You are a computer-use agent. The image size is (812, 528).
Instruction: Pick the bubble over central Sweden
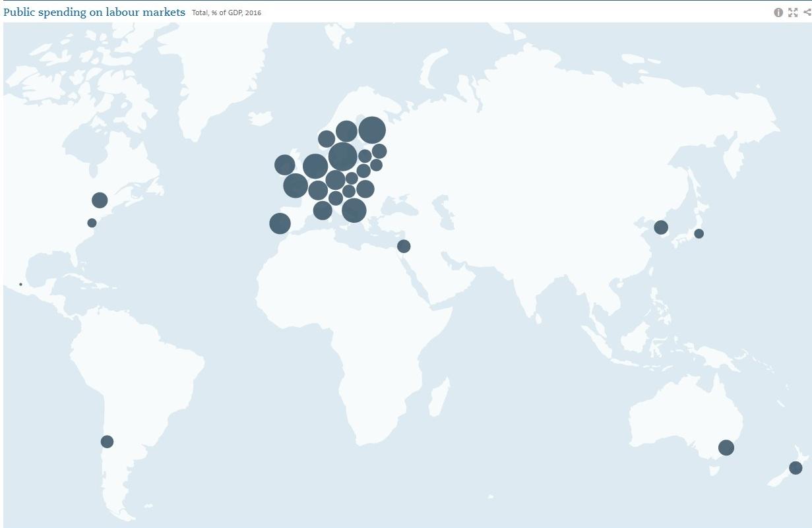(346, 131)
